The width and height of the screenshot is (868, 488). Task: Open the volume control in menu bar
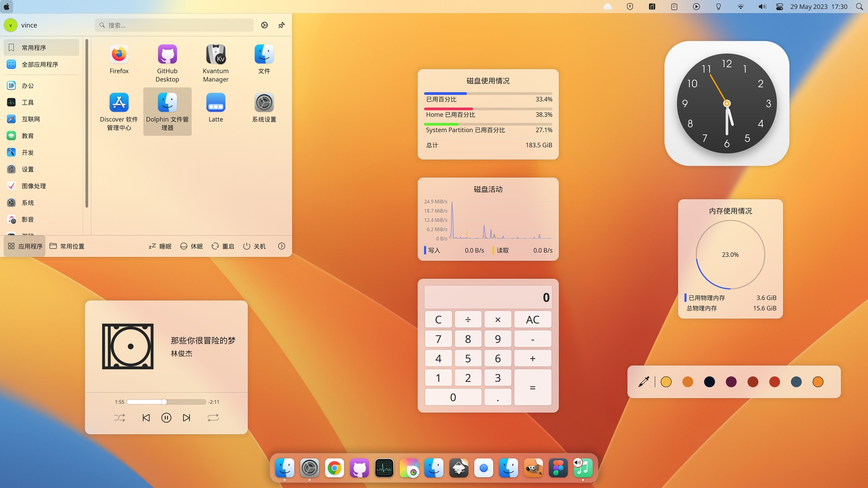coord(762,6)
